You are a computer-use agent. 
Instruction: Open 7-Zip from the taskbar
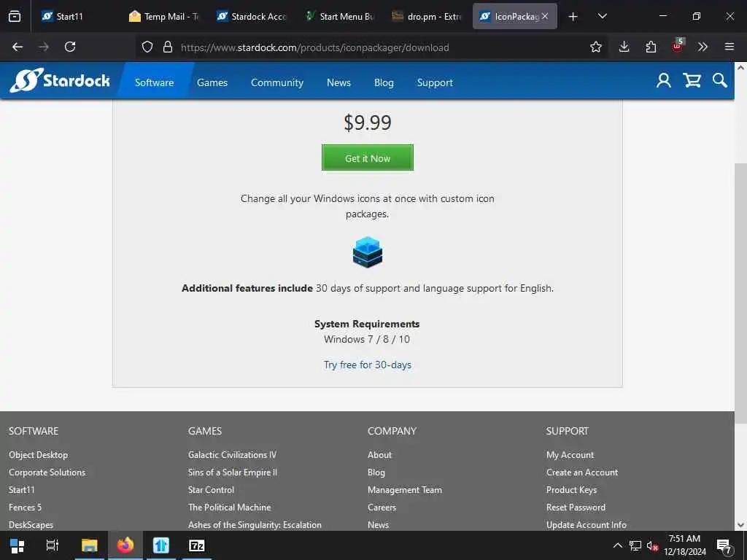(197, 545)
